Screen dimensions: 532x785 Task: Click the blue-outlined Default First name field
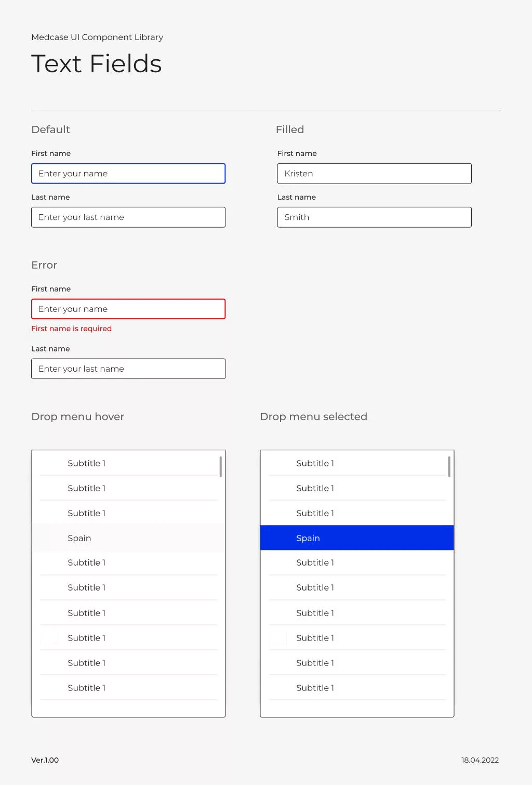click(128, 174)
